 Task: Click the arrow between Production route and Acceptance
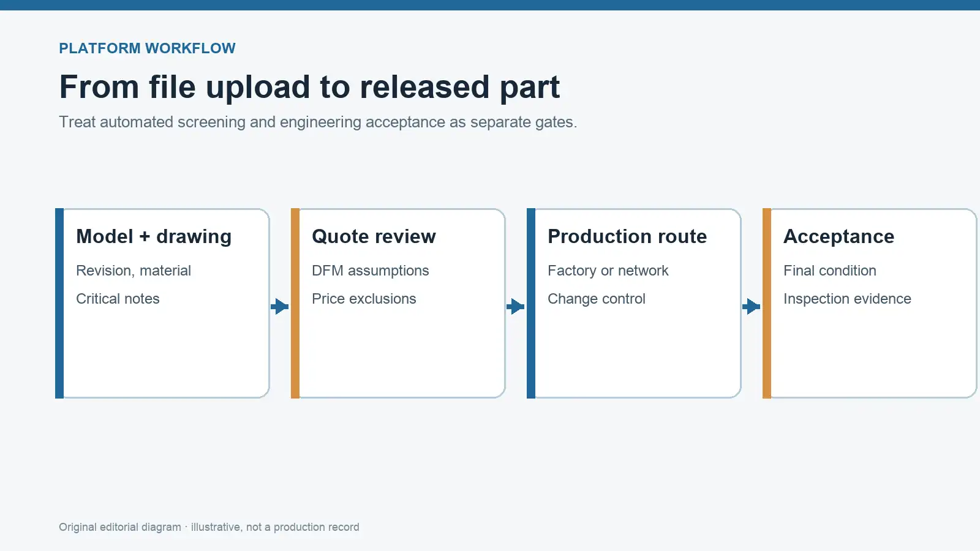752,306
